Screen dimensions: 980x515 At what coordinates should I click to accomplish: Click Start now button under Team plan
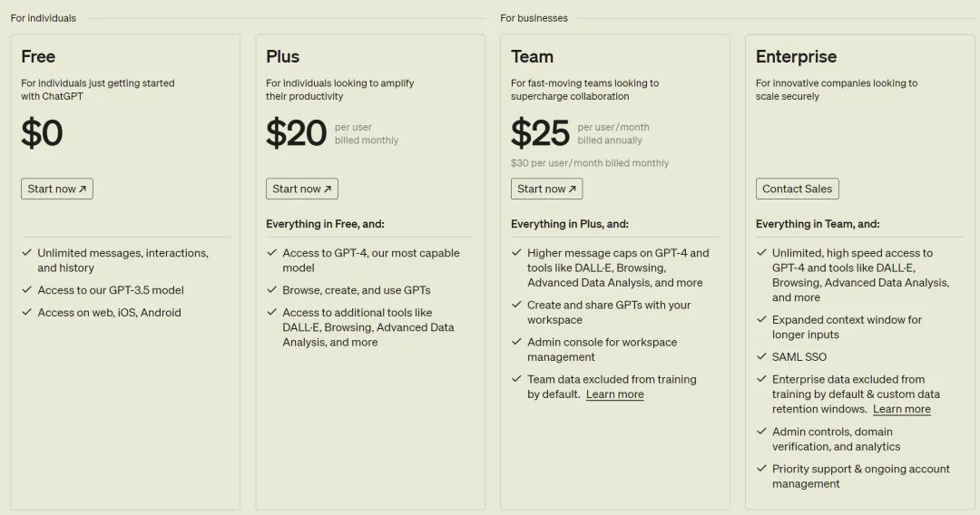coord(547,189)
